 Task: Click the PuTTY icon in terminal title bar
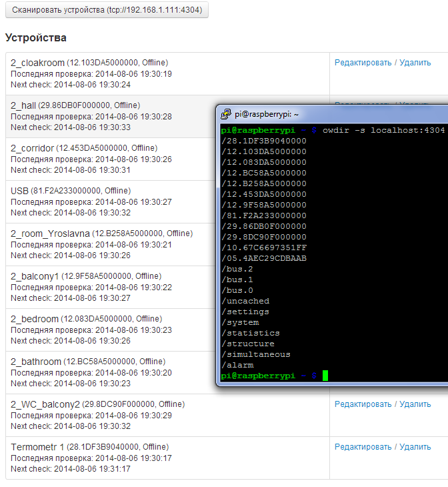(x=226, y=114)
